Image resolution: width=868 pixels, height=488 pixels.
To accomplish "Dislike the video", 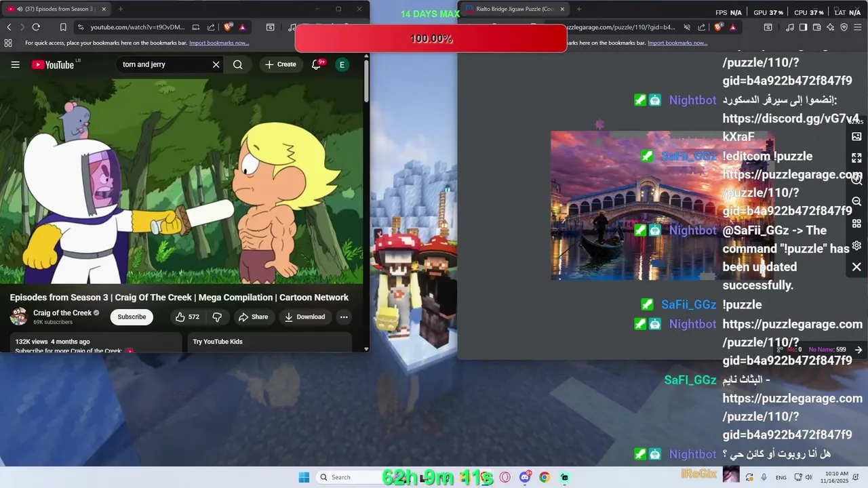I will 217,317.
